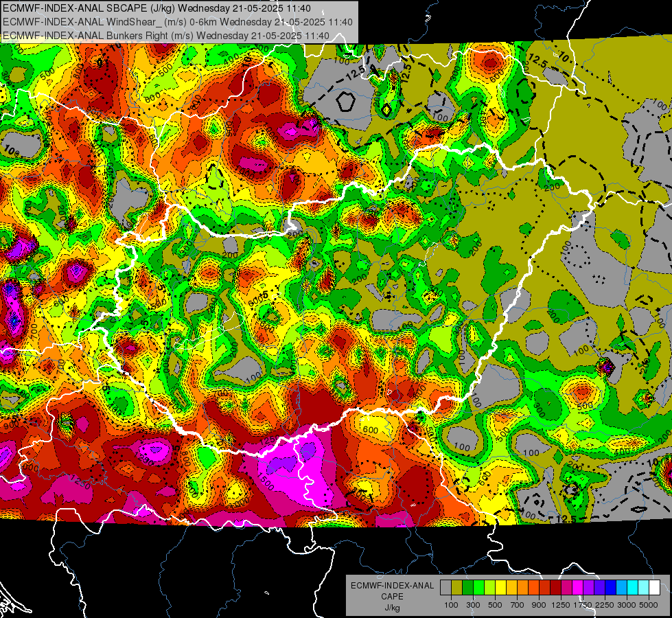Click the pure yellow legend swatch
The image size is (672, 618).
(x=500, y=588)
